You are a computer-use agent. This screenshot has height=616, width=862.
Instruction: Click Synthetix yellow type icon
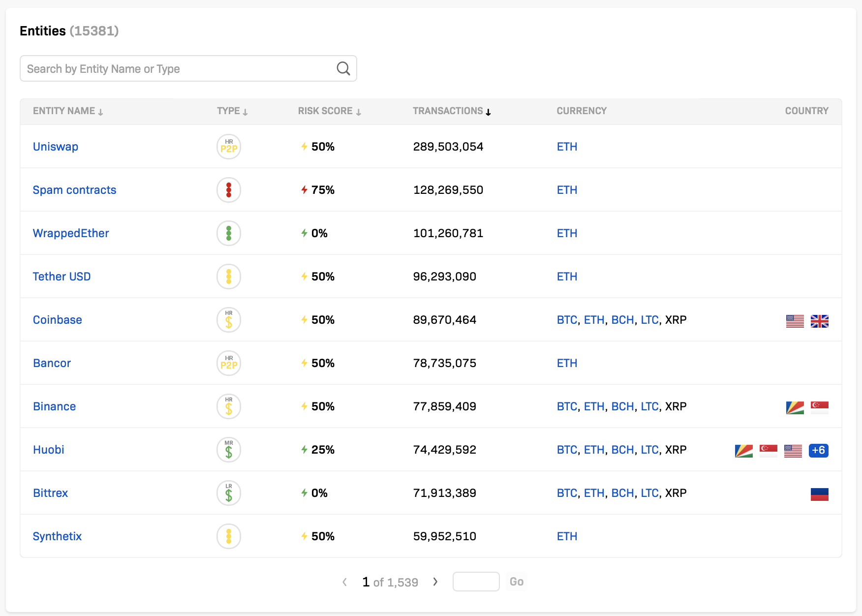[229, 536]
